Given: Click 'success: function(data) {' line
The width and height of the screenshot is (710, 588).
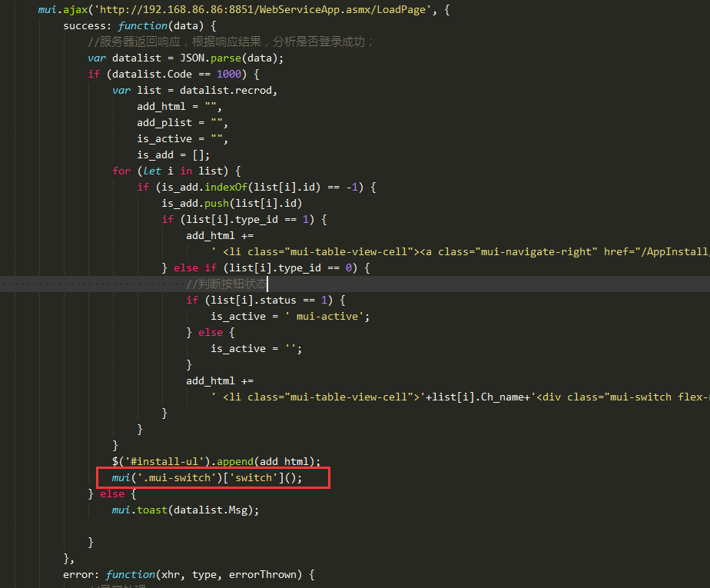Looking at the screenshot, I should pos(140,26).
